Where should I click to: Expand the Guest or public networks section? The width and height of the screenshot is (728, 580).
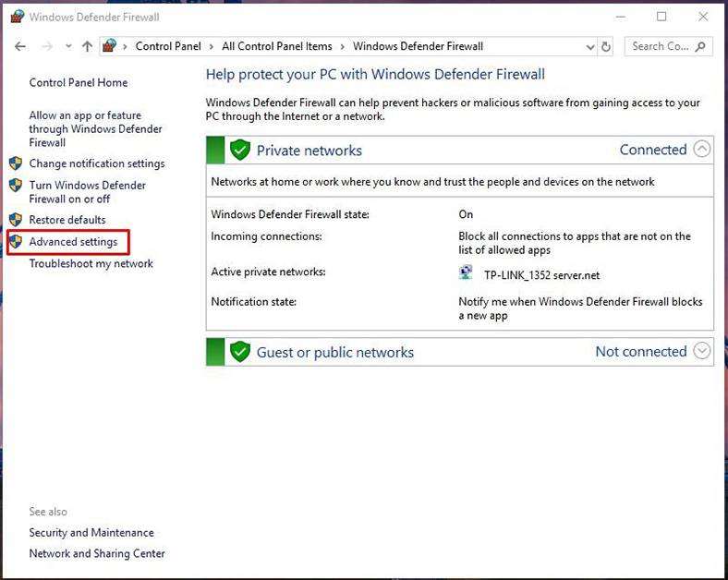(x=701, y=351)
